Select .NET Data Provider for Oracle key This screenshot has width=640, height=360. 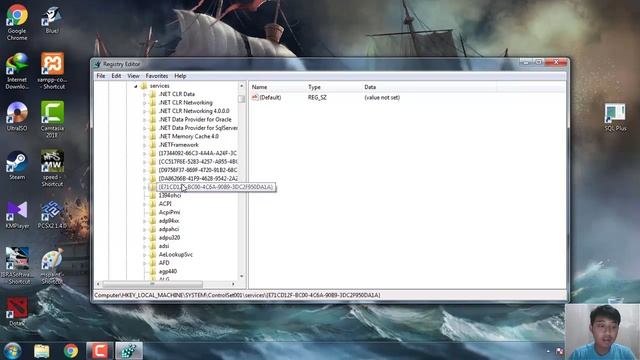tap(195, 120)
